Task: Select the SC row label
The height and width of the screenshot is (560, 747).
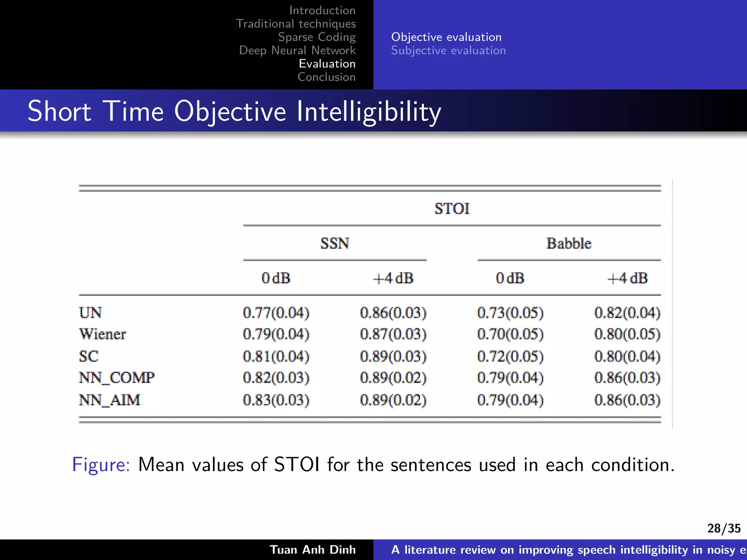Action: tap(89, 356)
